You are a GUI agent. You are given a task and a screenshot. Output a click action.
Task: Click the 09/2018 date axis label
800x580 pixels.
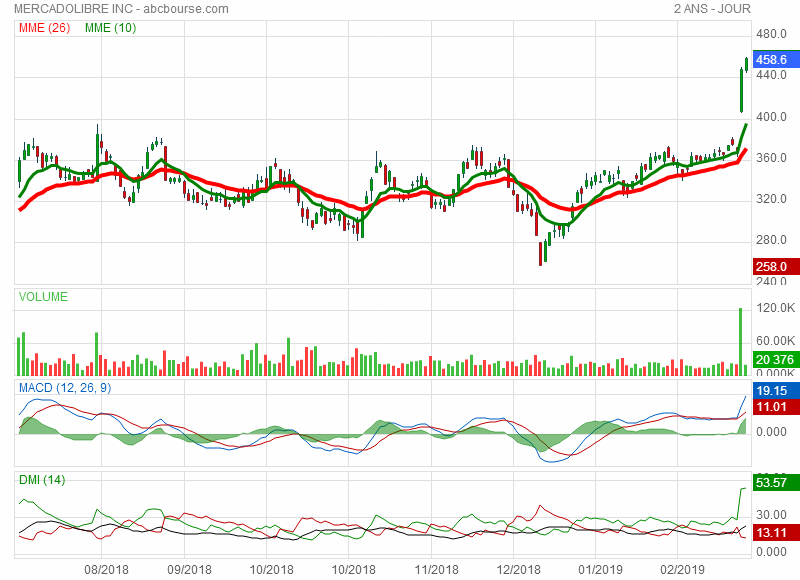189,569
